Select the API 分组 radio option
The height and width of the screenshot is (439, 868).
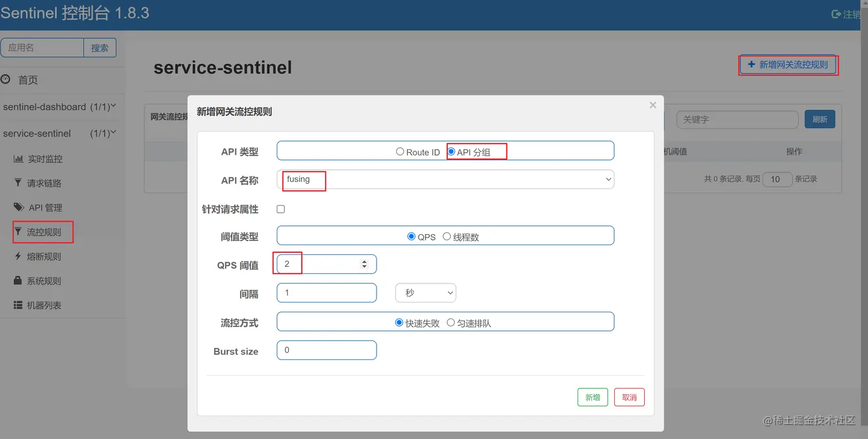451,152
